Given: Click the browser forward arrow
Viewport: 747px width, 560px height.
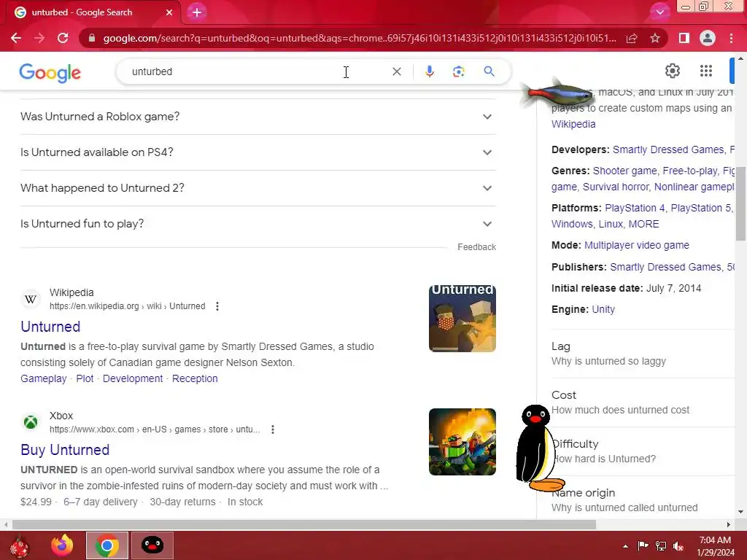Looking at the screenshot, I should (x=39, y=38).
